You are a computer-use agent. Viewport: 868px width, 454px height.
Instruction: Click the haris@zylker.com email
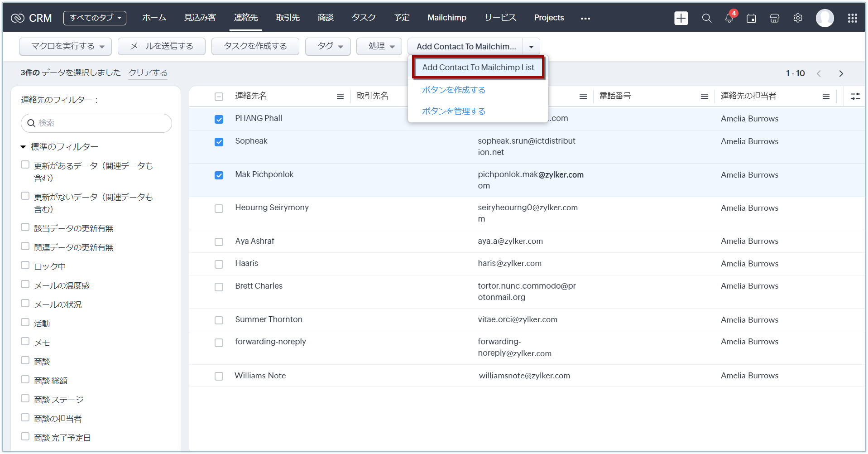509,263
